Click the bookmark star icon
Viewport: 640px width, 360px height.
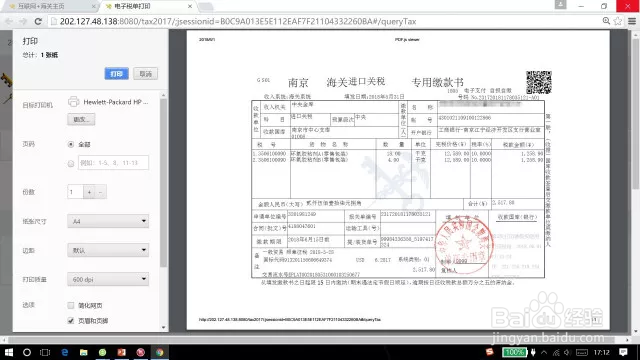click(x=618, y=21)
